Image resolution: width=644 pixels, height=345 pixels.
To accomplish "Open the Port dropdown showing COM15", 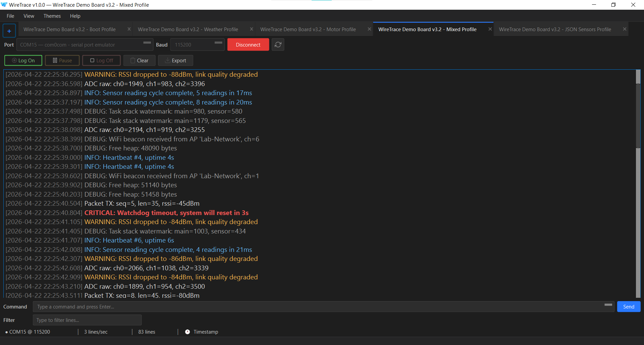I will coord(85,45).
